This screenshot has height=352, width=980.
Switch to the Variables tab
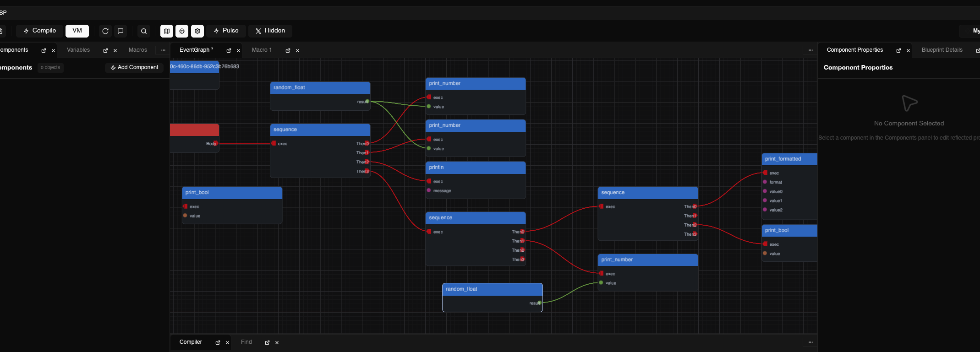78,50
